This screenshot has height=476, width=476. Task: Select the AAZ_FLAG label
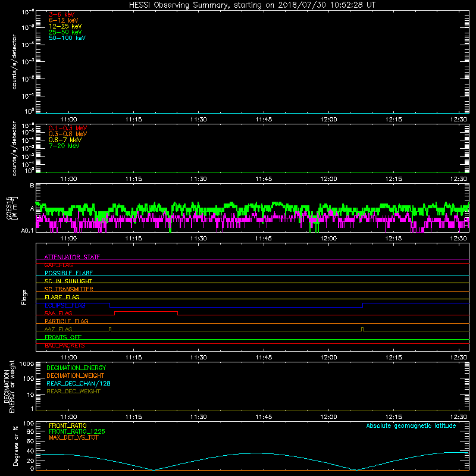click(58, 329)
